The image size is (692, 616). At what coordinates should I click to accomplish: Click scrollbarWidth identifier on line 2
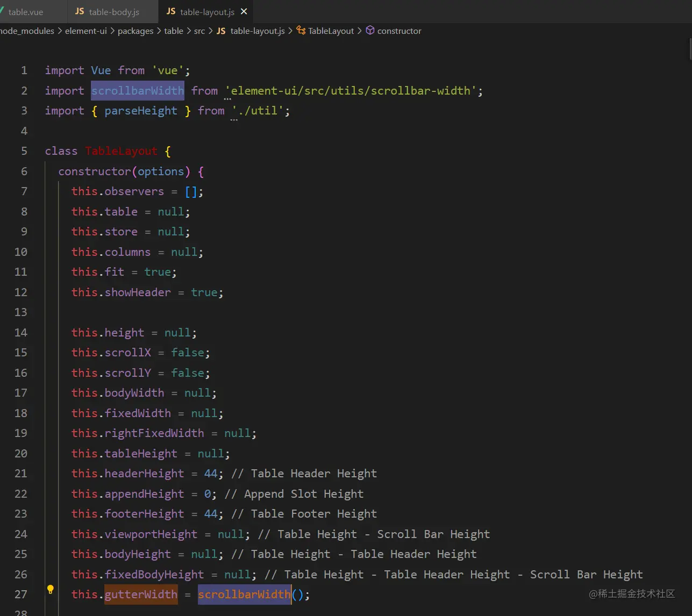[x=138, y=91]
